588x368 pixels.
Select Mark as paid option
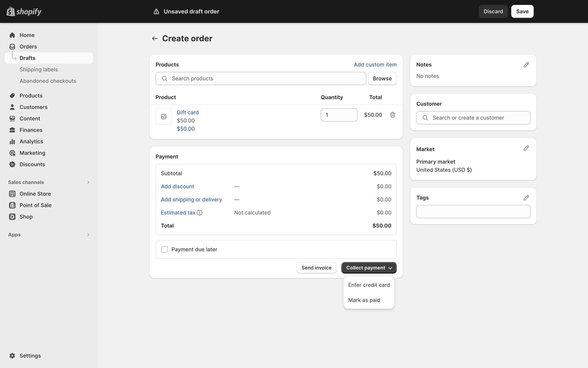[364, 300]
